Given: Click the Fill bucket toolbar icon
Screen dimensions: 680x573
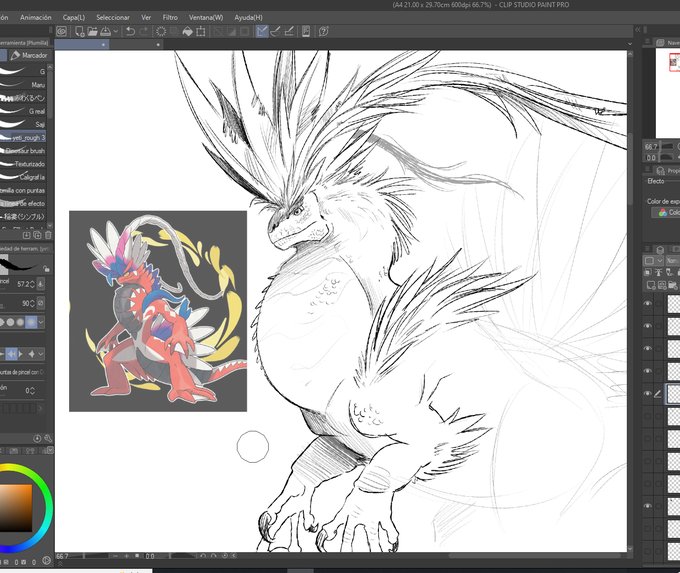Looking at the screenshot, I should [187, 32].
